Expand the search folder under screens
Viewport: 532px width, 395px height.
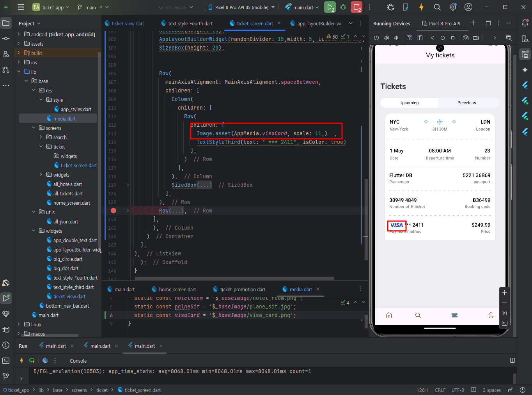point(41,137)
